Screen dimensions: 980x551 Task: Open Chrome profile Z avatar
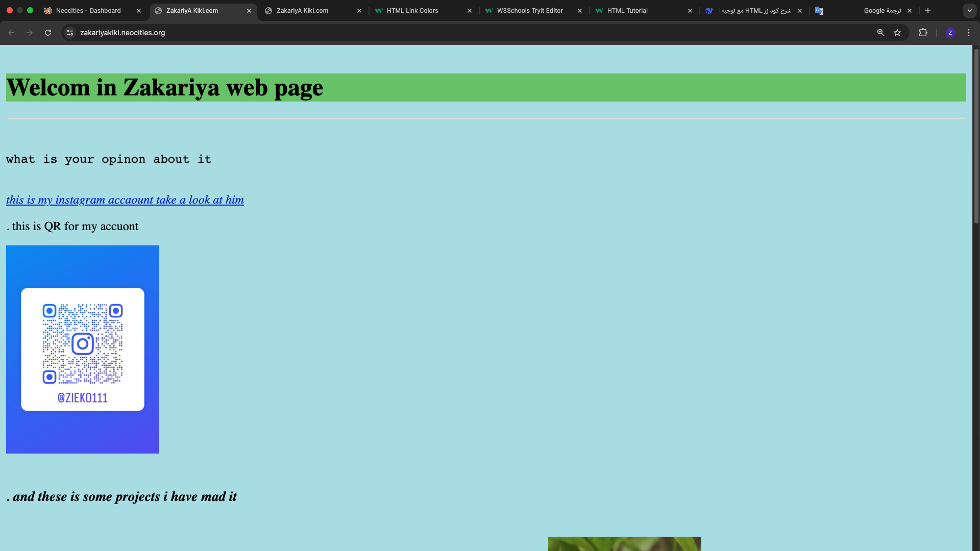(950, 33)
